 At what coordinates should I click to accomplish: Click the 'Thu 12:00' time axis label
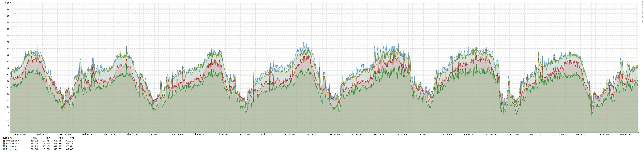pos(177,135)
